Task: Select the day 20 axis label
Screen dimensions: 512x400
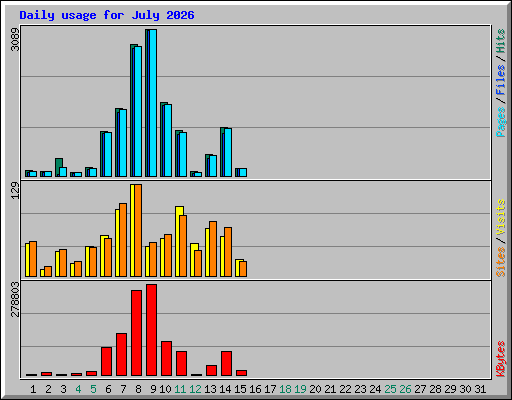Action: coord(315,389)
